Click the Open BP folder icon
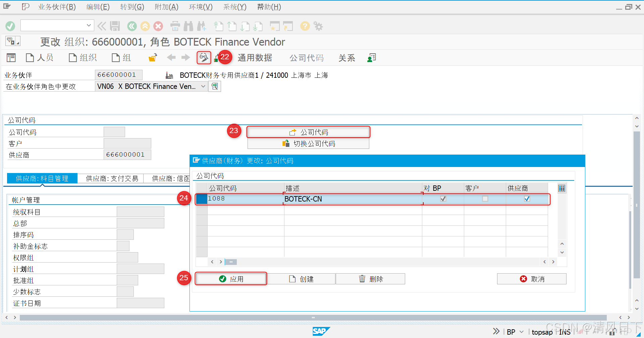Image resolution: width=644 pixels, height=338 pixels. (153, 58)
